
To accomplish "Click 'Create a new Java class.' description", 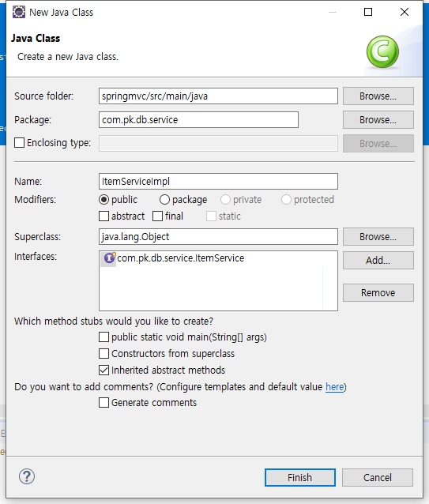I will point(68,57).
